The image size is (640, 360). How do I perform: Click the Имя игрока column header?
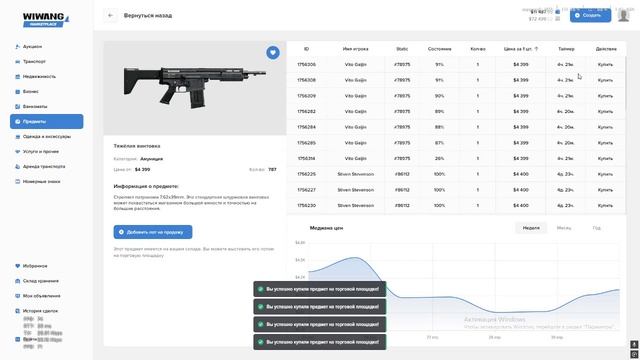coord(355,49)
